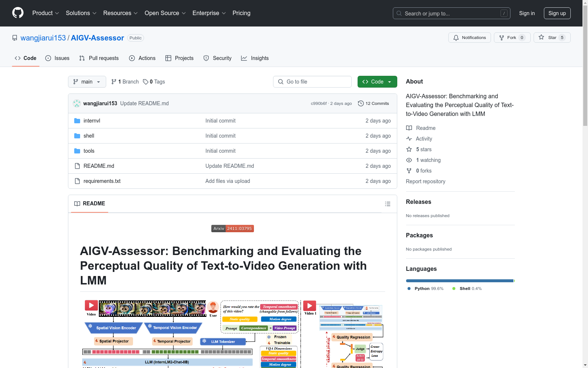The height and width of the screenshot is (368, 588).
Task: Click the Notifications bell button
Action: (469, 38)
